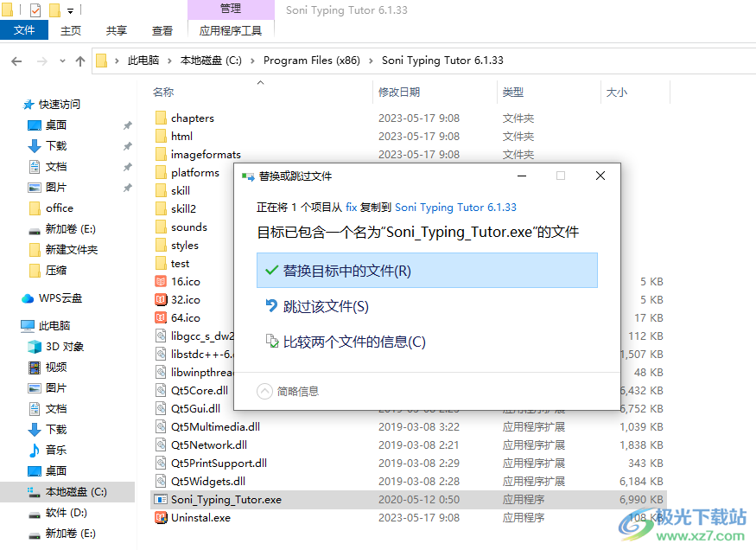
Task: Toggle the pin next to 桌面
Action: click(126, 125)
